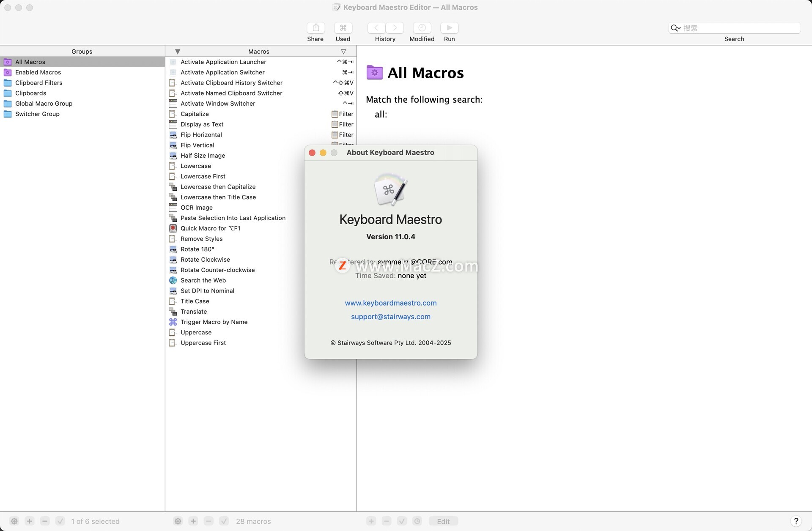Select the All Macros group

pyautogui.click(x=82, y=62)
